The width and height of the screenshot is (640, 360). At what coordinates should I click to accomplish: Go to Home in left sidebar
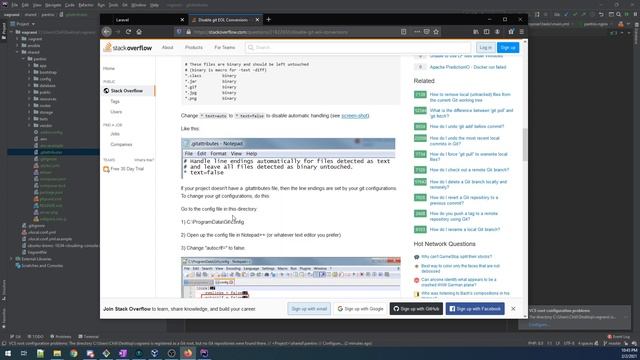[109, 69]
